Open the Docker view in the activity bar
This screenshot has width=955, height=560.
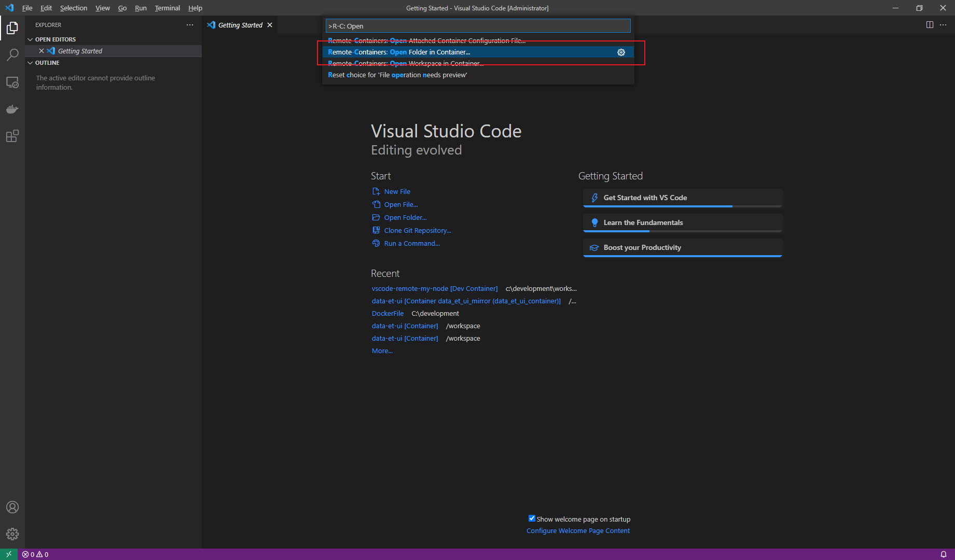tap(12, 109)
